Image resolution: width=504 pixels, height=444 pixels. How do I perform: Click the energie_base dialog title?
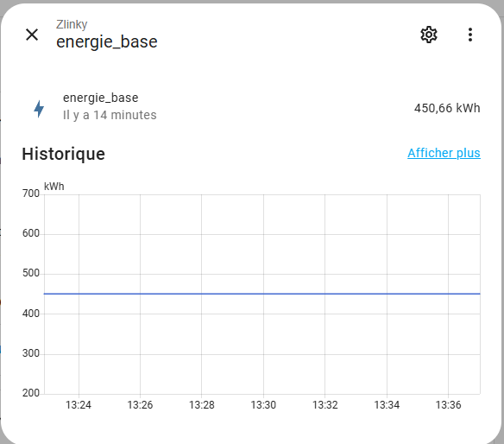pyautogui.click(x=107, y=41)
